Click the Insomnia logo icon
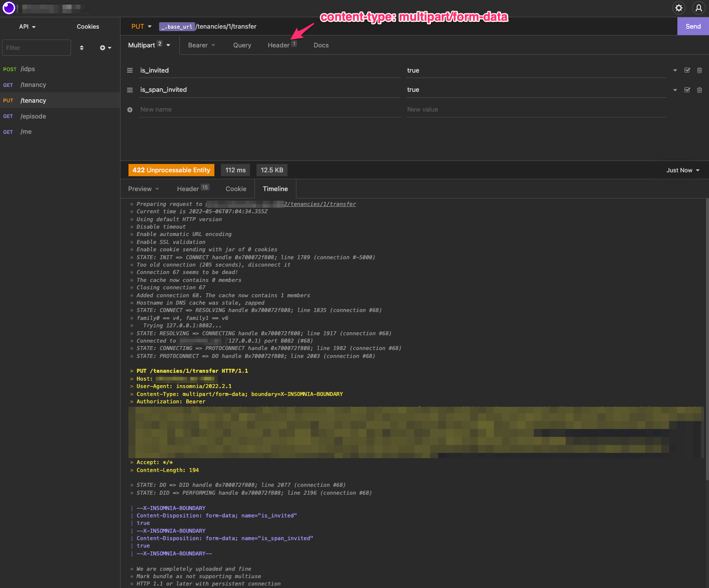Screen dimensions: 709x588 tap(9, 8)
